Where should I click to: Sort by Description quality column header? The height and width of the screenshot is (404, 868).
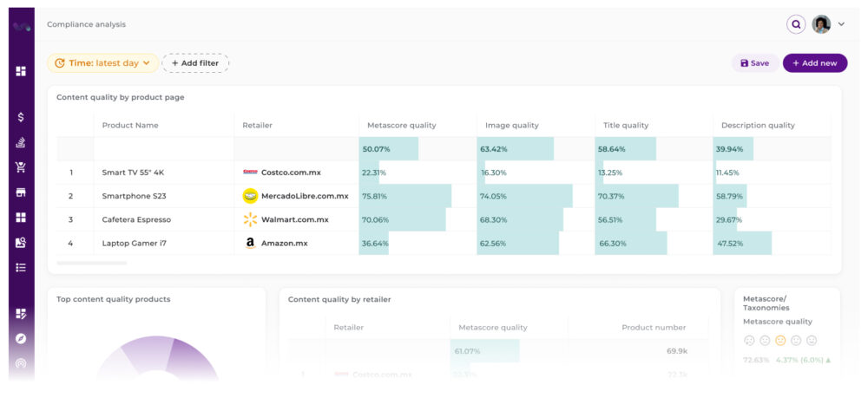758,126
